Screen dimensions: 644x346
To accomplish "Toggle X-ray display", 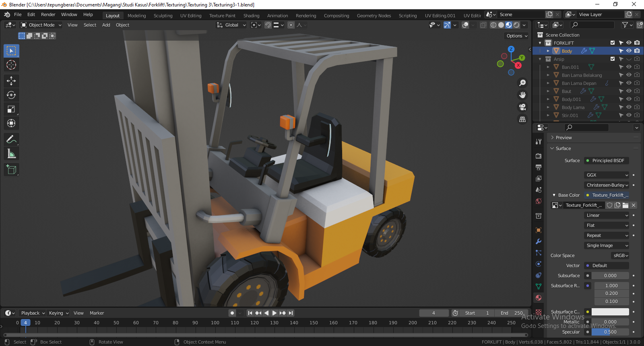I will click(483, 25).
